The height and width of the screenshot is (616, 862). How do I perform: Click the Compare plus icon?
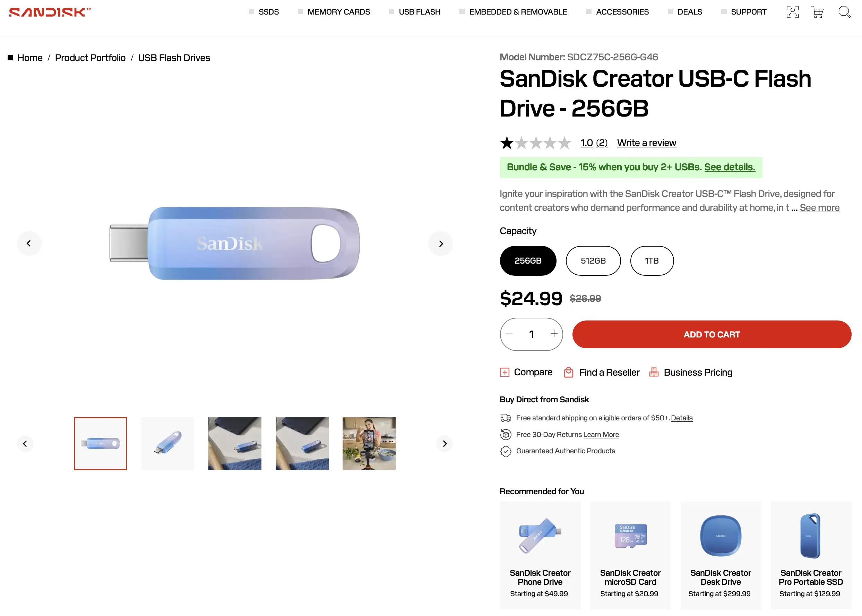pyautogui.click(x=505, y=372)
